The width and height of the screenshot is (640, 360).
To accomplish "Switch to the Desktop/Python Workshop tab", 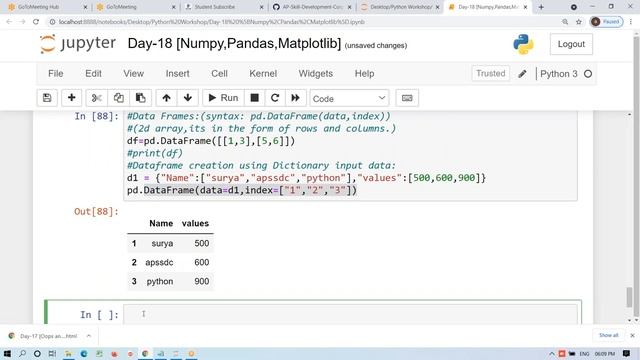I will 400,7.
